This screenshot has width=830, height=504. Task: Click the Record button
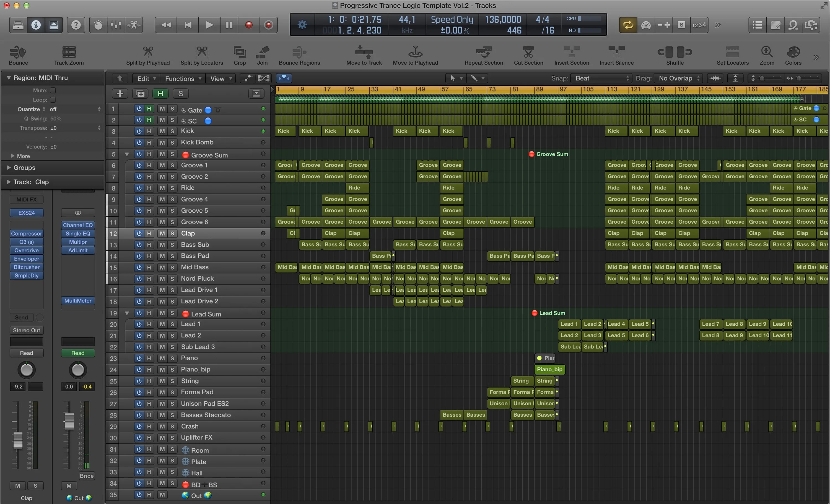249,25
